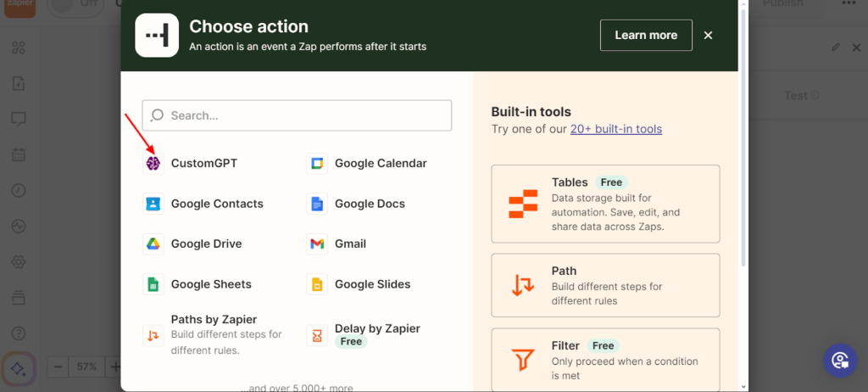Open the history clock sidebar icon
The width and height of the screenshot is (868, 392).
(x=19, y=190)
